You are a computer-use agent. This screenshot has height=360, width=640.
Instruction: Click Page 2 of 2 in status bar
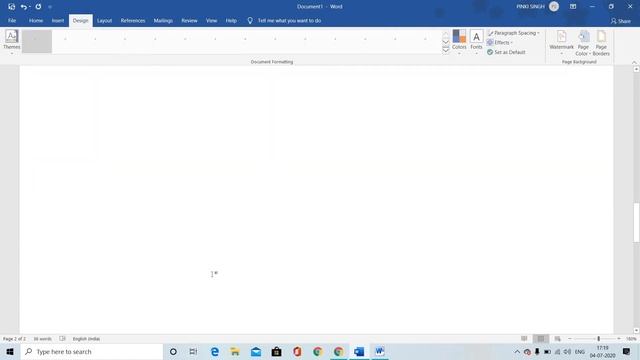click(x=14, y=339)
